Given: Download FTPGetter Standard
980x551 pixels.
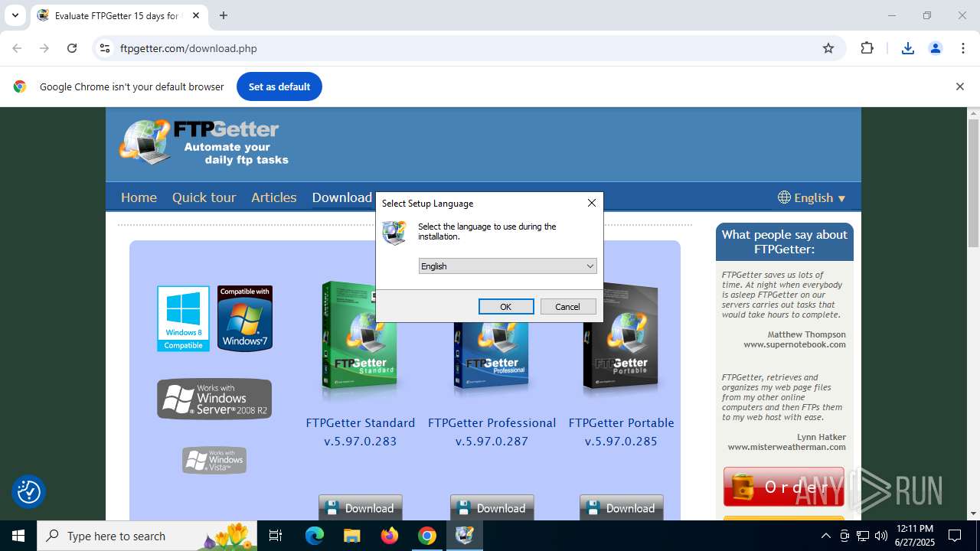Looking at the screenshot, I should [x=361, y=508].
